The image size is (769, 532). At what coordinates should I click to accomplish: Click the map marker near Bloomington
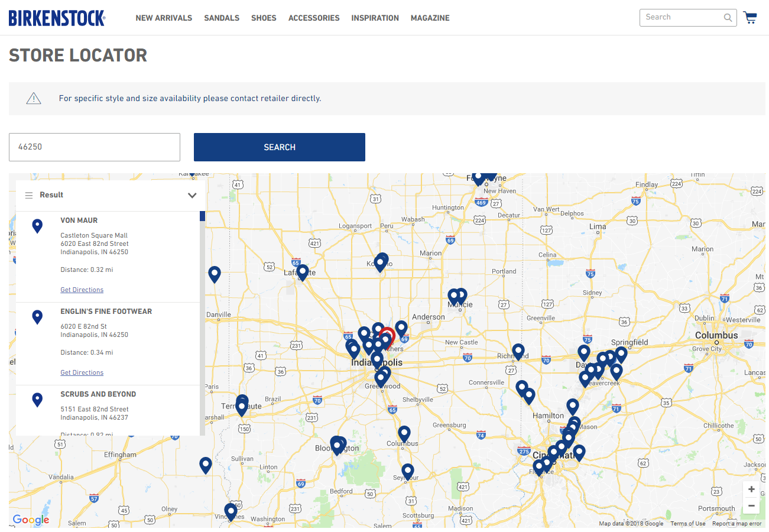338,445
